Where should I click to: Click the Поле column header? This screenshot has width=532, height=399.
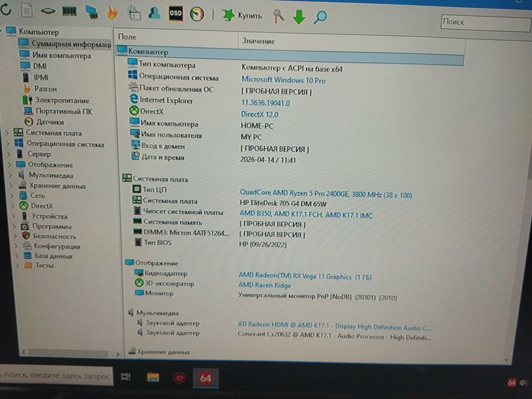[x=176, y=37]
